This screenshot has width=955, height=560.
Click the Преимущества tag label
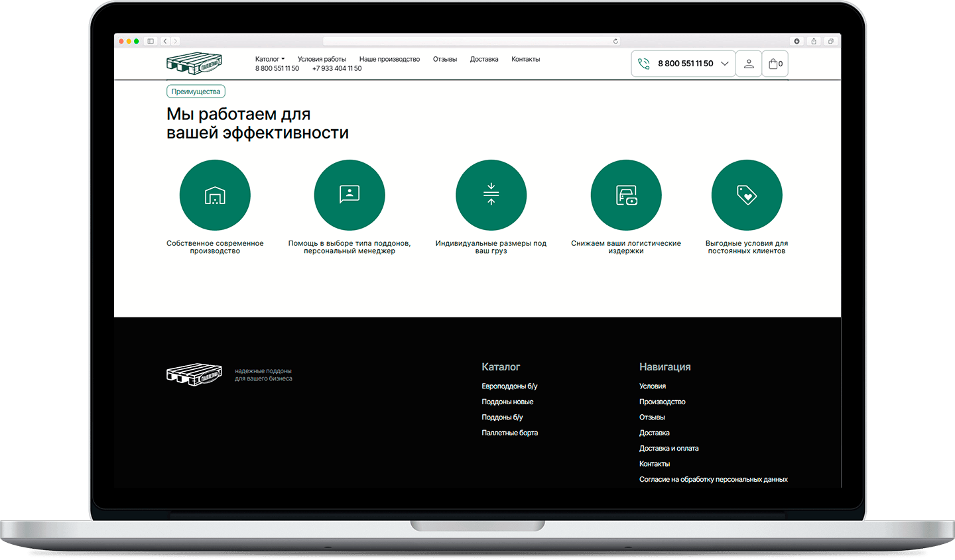click(196, 91)
